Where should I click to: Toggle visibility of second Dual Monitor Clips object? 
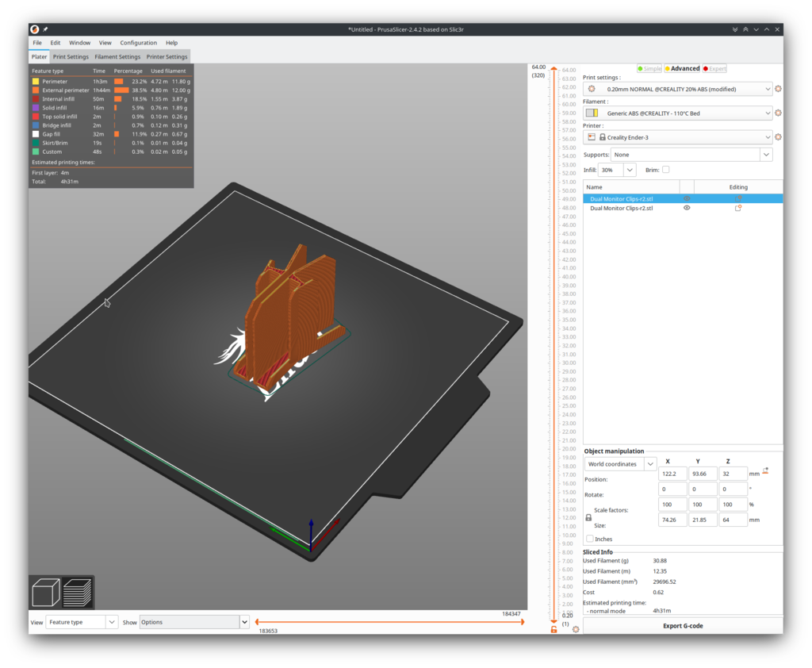point(687,208)
